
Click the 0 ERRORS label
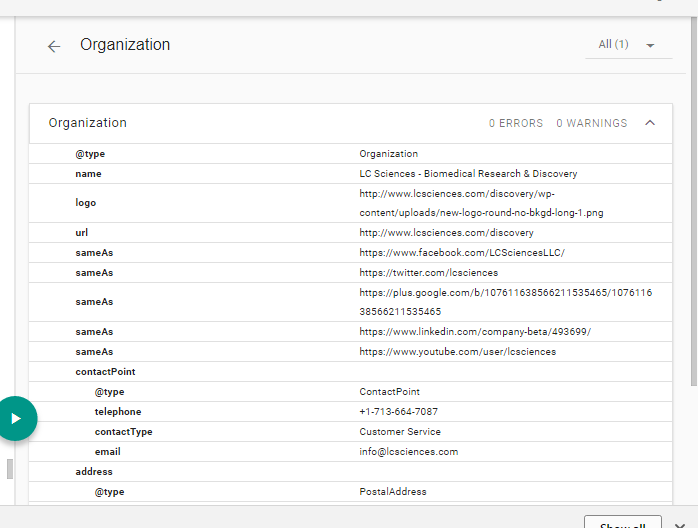516,123
